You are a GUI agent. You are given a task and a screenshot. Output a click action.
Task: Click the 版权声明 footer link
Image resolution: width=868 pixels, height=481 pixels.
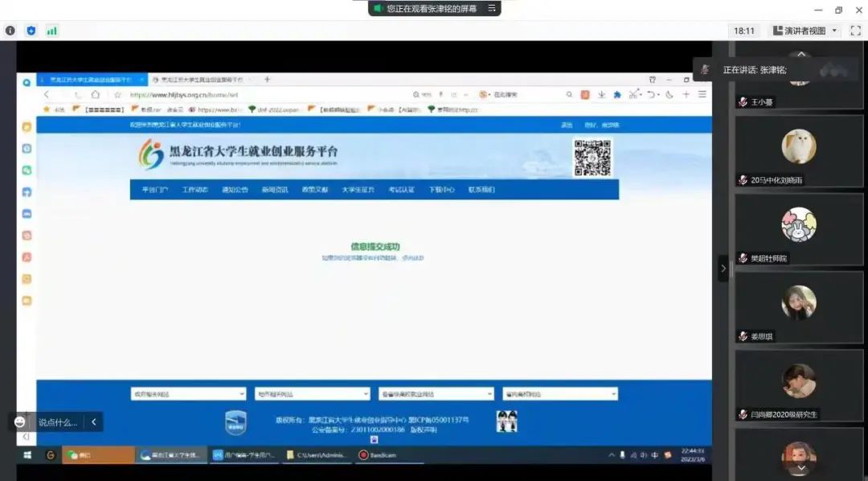click(424, 430)
